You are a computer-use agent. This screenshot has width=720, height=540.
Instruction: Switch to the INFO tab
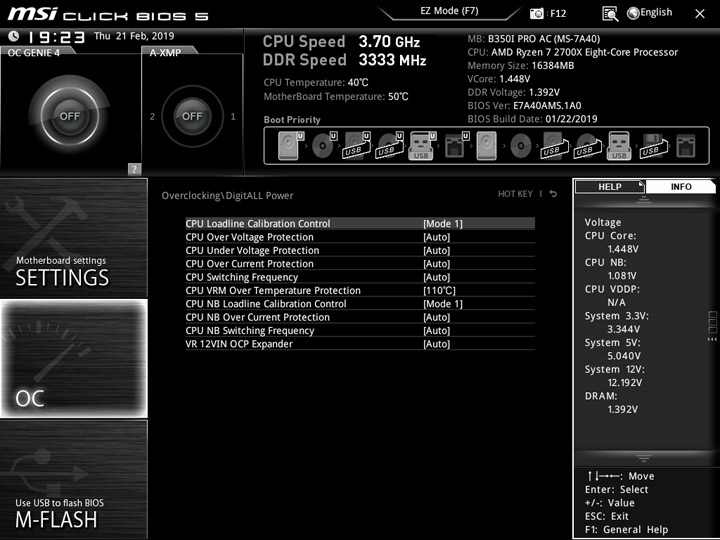click(681, 186)
